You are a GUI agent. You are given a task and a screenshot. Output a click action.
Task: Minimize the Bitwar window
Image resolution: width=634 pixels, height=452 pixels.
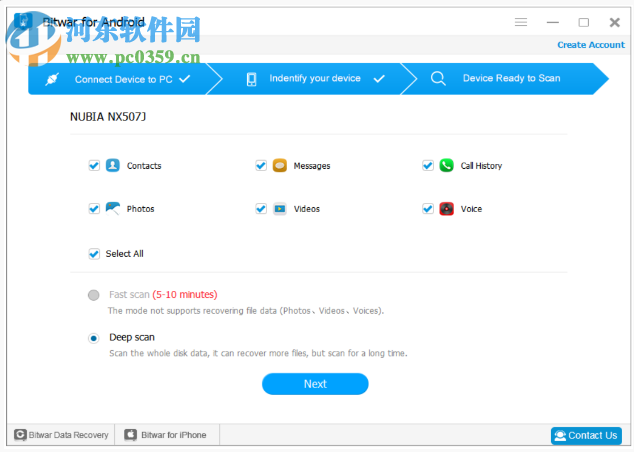tap(553, 22)
